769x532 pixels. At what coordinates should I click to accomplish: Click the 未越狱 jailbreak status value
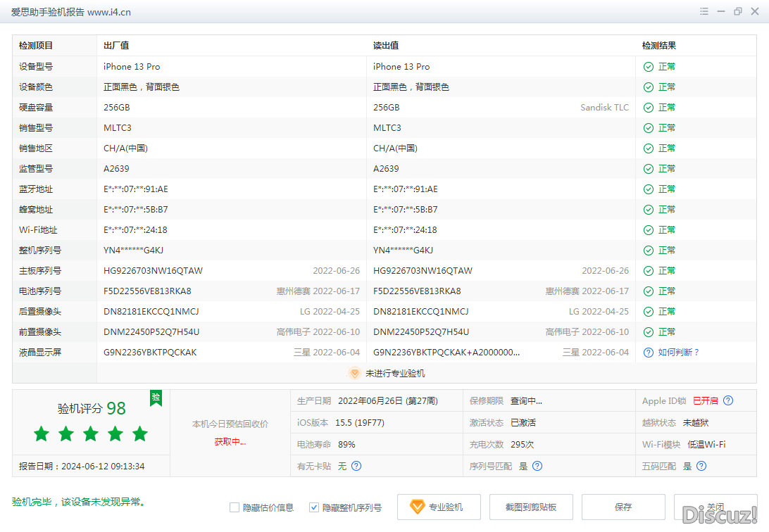pos(696,423)
